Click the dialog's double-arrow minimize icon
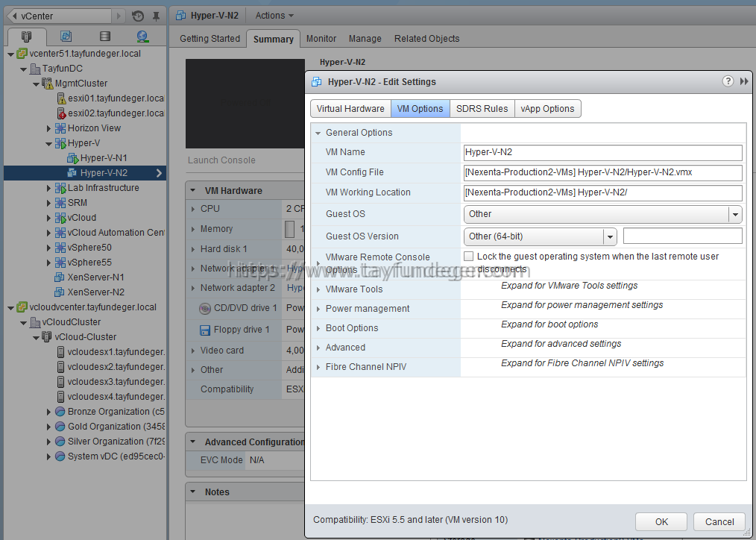This screenshot has width=756, height=540. coord(744,81)
